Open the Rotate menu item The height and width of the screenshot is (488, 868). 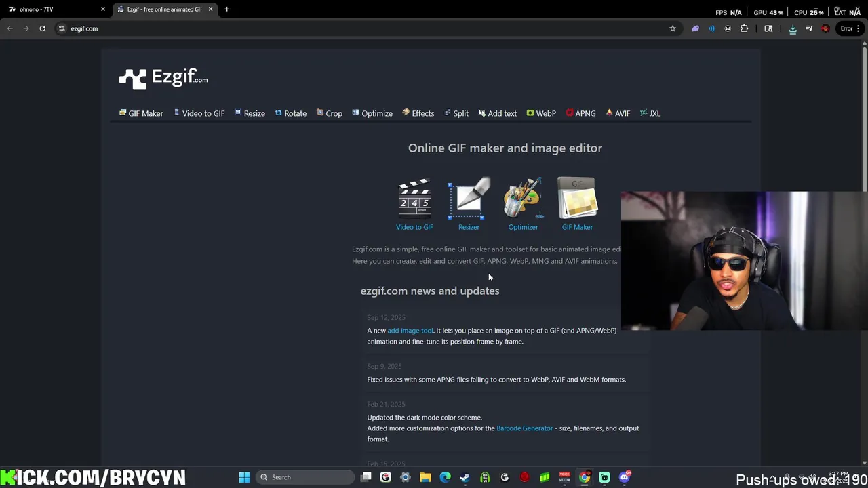[290, 113]
